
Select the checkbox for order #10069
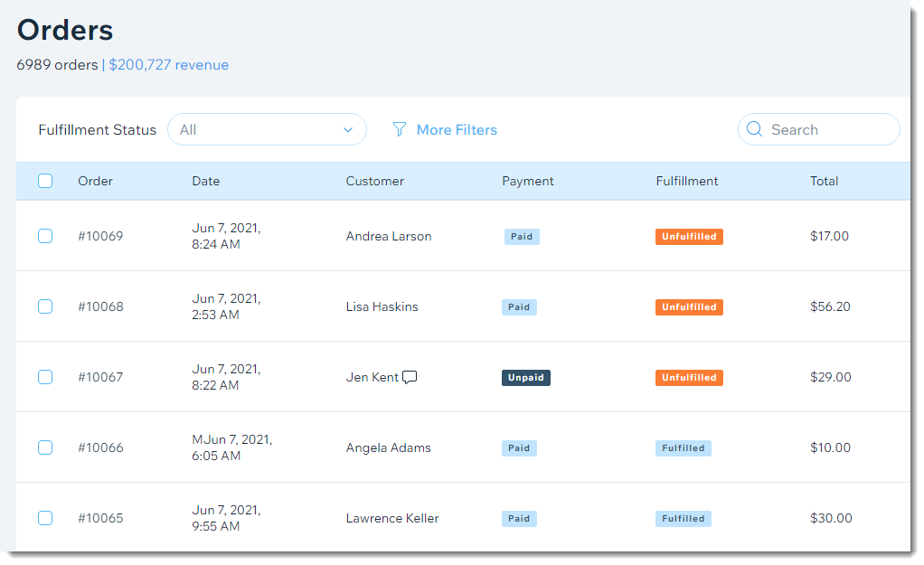click(x=45, y=236)
